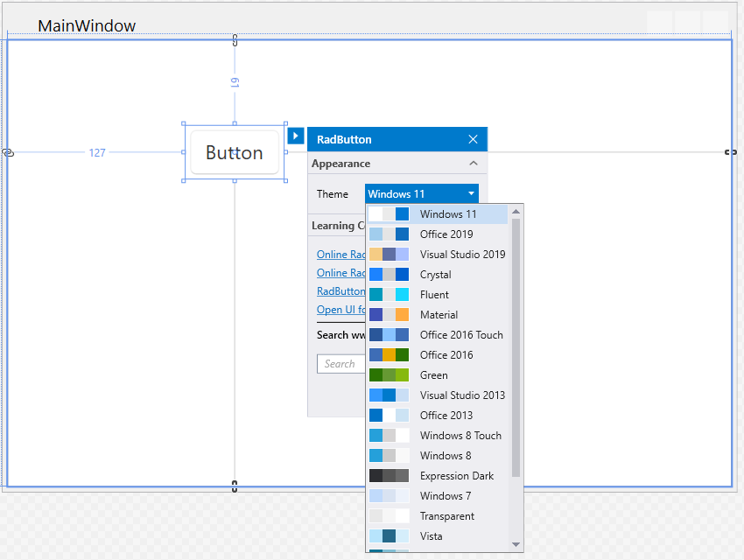Select the Material theme
The width and height of the screenshot is (744, 560).
tap(438, 315)
